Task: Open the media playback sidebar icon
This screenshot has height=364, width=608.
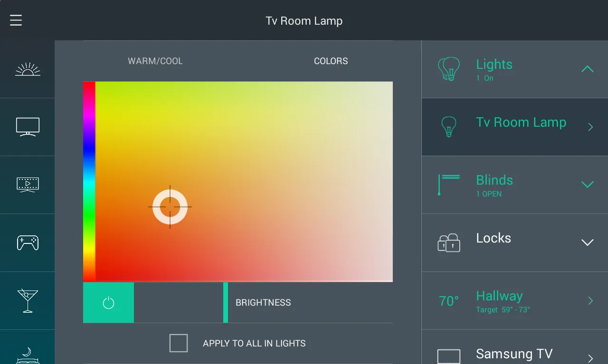Action: 27,184
